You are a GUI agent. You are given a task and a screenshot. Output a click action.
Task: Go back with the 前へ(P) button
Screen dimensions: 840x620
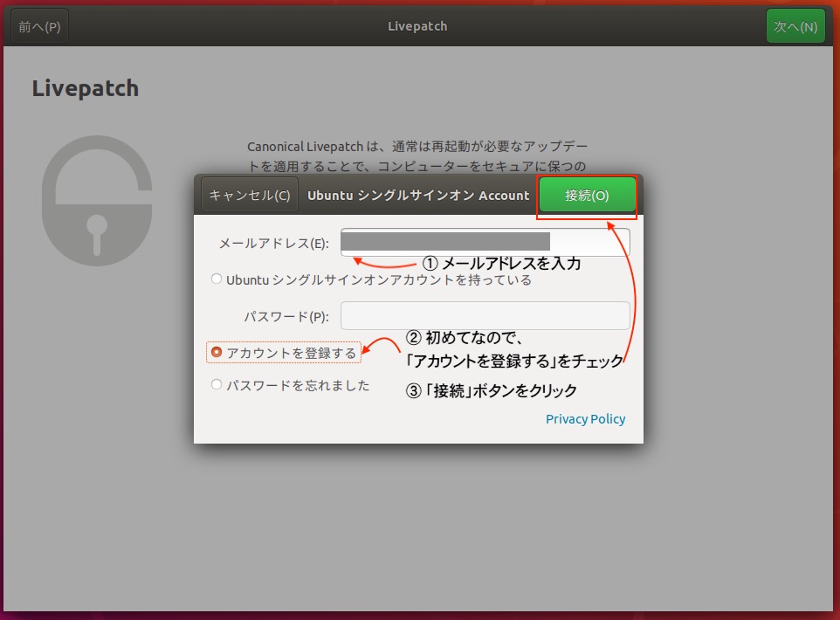(39, 26)
